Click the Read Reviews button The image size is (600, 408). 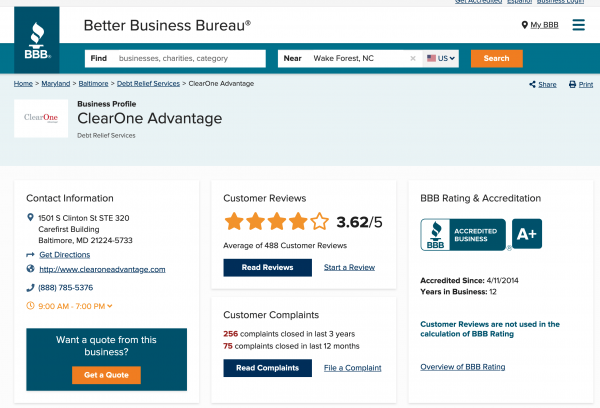coord(267,268)
